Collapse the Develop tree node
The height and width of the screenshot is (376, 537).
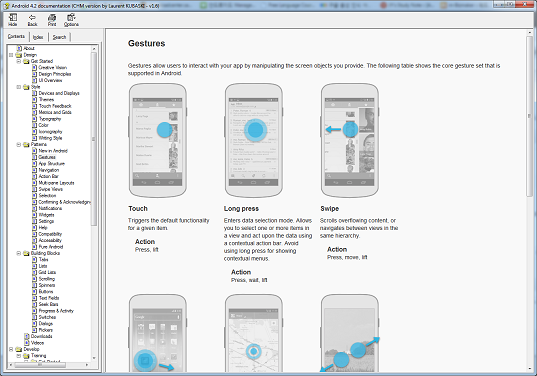[x=11, y=349]
